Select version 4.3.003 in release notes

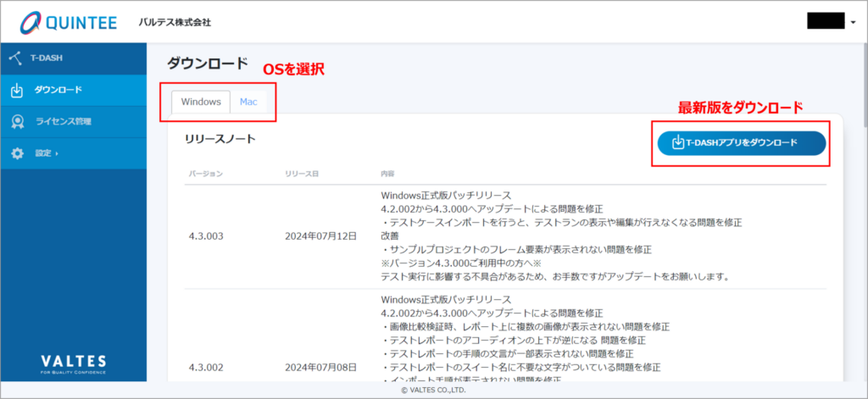click(x=206, y=236)
